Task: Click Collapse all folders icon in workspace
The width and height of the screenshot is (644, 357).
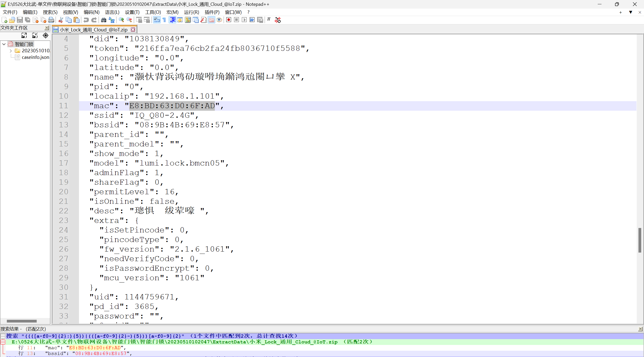Action: (35, 35)
